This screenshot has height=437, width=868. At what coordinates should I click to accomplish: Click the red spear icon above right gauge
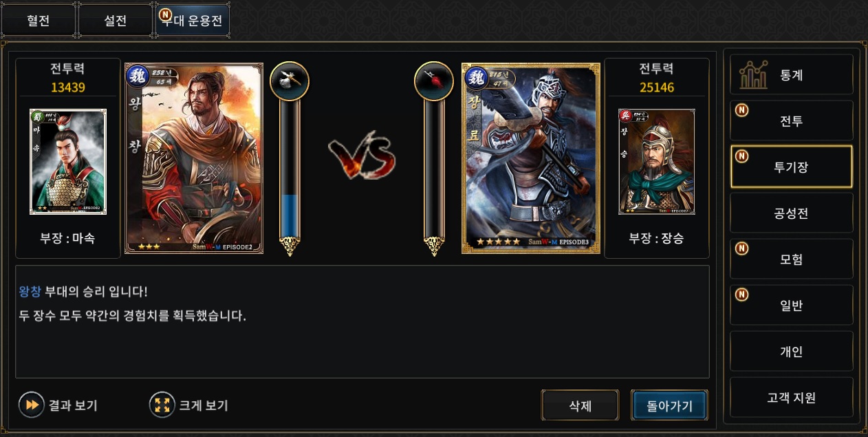click(434, 81)
